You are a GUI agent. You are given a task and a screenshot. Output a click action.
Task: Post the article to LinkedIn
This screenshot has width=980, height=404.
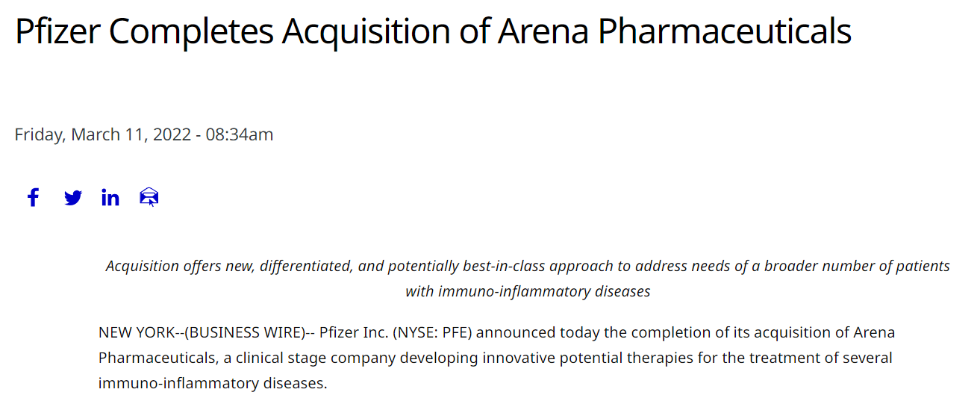coord(110,198)
